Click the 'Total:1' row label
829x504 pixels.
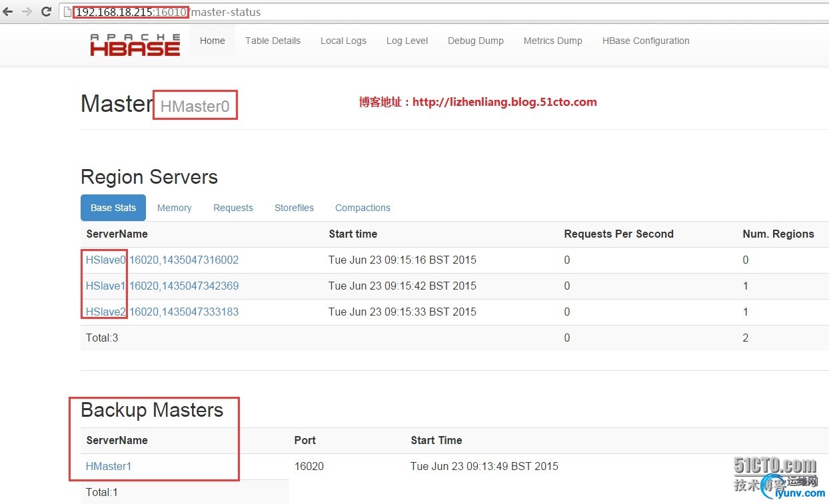(x=102, y=492)
